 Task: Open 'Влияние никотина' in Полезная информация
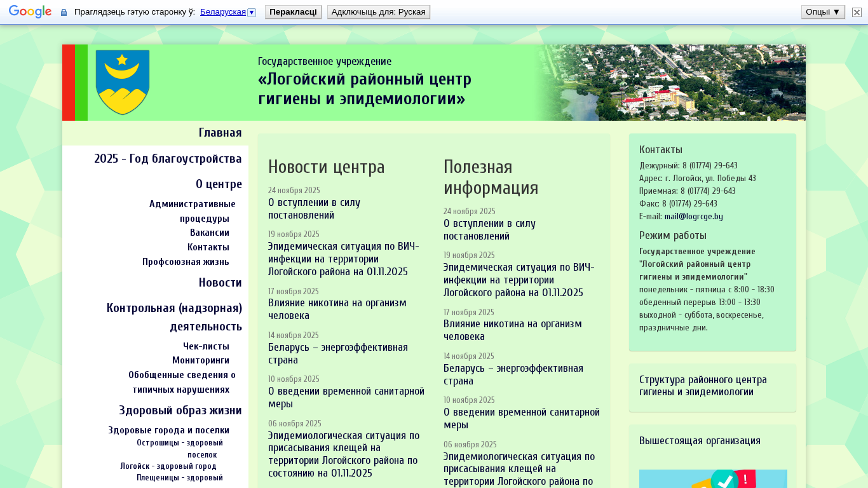[x=513, y=330]
